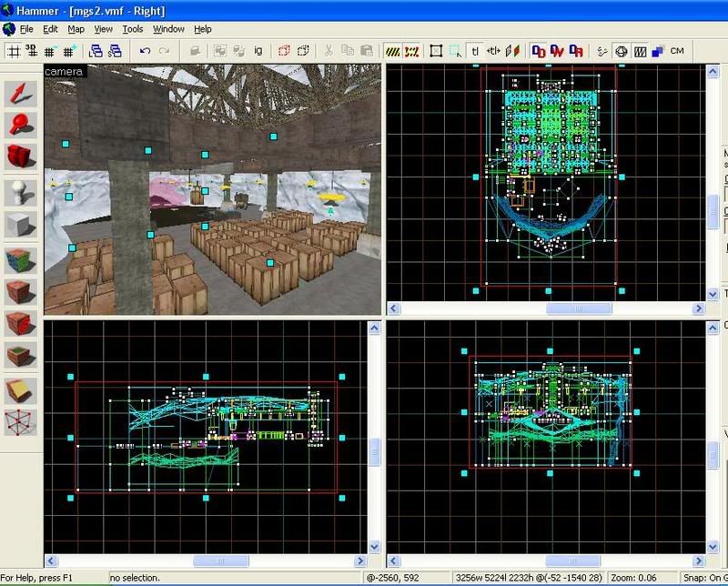Screen dimensions: 728x586
Task: Pick the Entity tool lightbulb icon
Action: (x=21, y=193)
